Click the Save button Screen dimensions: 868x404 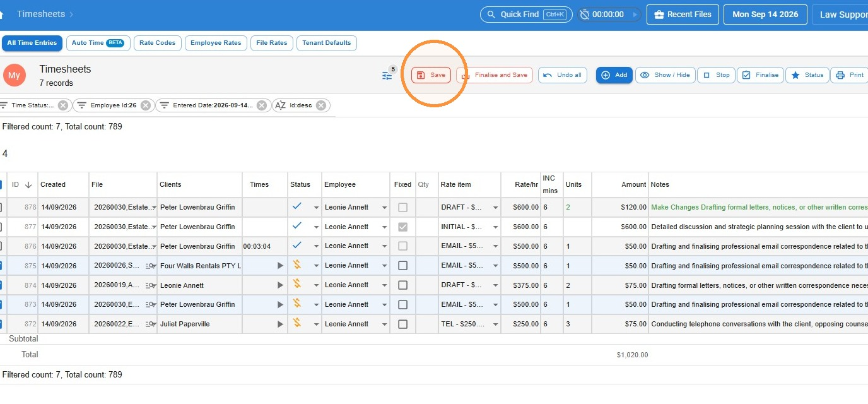[431, 75]
